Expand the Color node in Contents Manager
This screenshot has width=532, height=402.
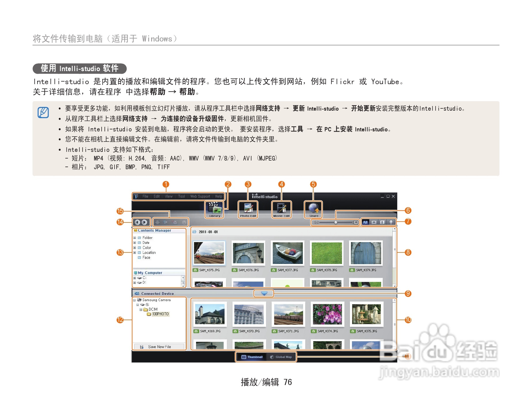(x=135, y=248)
